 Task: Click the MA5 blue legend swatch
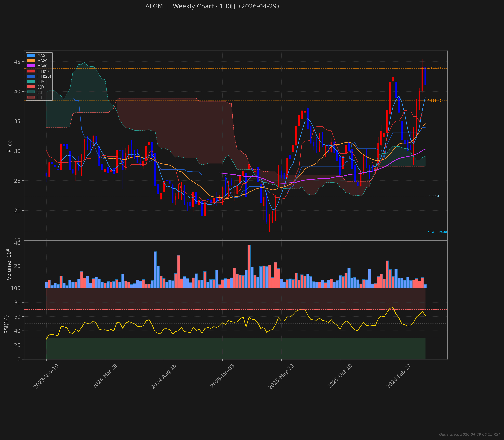coord(31,55)
